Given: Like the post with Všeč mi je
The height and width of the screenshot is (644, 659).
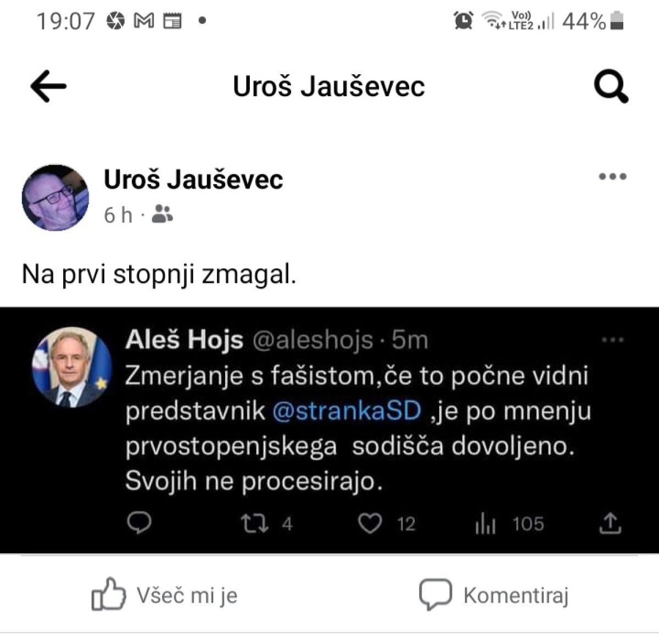Looking at the screenshot, I should coord(164,595).
